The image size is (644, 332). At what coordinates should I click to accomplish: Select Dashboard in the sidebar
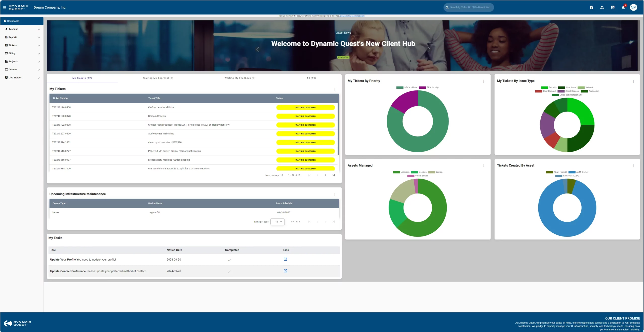tap(22, 21)
